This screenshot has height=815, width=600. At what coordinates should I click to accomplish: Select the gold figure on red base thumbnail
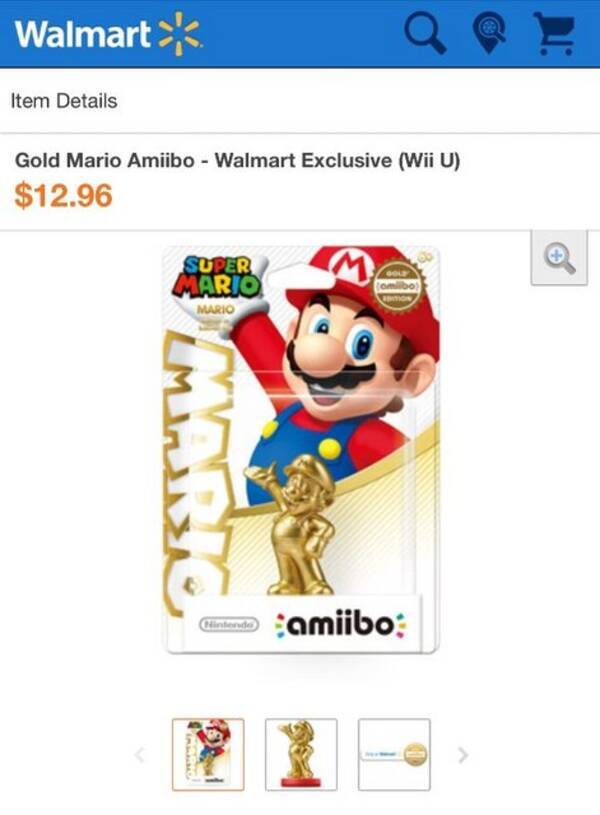(x=301, y=755)
